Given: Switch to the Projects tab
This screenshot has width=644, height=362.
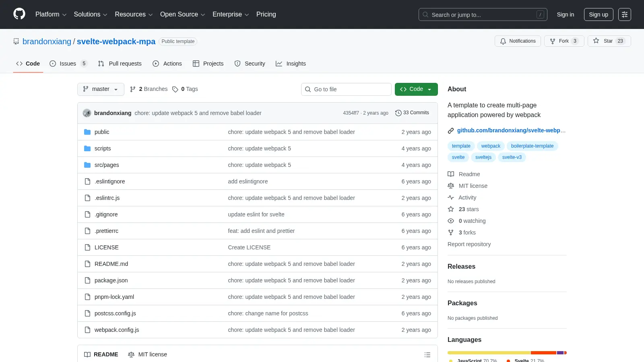Looking at the screenshot, I should pyautogui.click(x=208, y=64).
